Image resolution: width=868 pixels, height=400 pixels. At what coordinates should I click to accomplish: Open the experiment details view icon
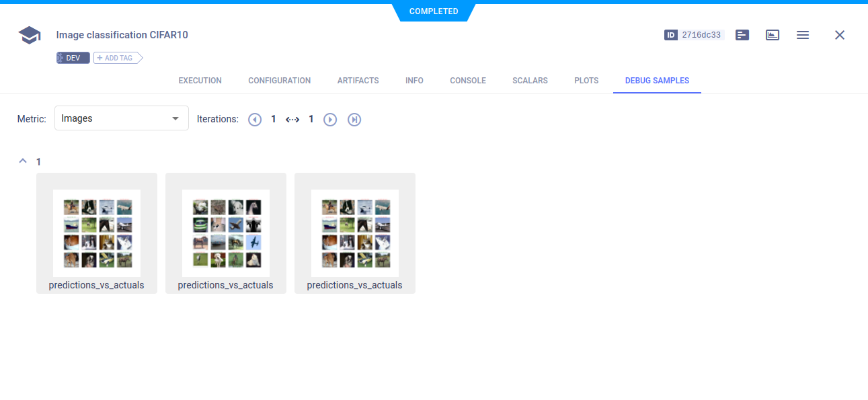742,35
